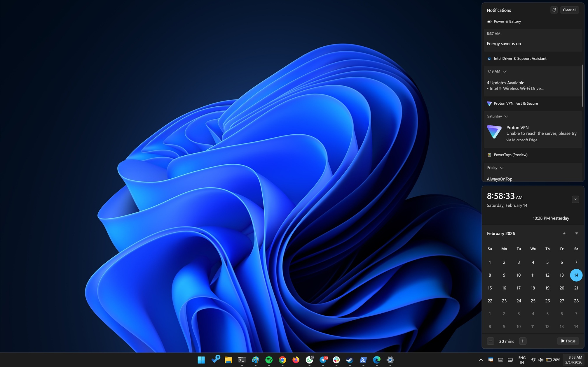Launch Steam from the taskbar
588x367 pixels.
point(350,360)
